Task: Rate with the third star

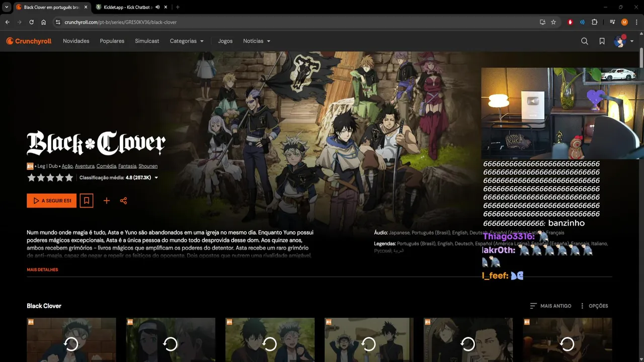Action: tap(50, 177)
